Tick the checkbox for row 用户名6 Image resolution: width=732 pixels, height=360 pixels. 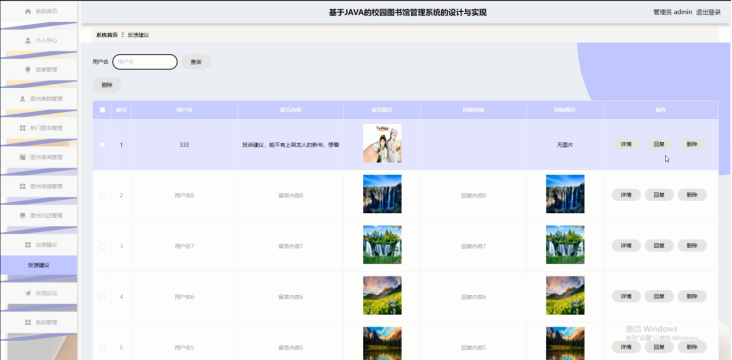pos(102,297)
